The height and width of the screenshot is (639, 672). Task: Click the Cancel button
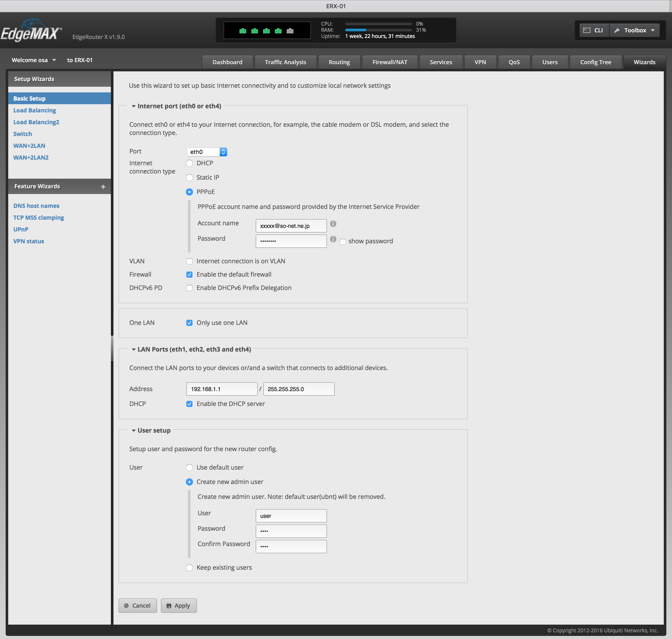[x=138, y=606]
